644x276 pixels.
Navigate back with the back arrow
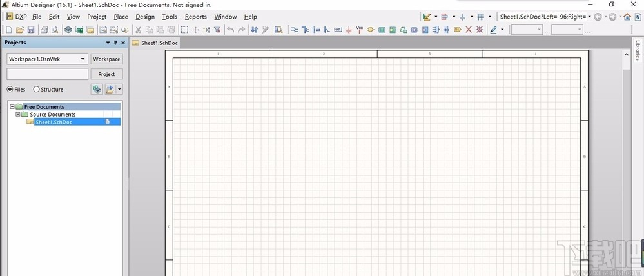tap(598, 17)
